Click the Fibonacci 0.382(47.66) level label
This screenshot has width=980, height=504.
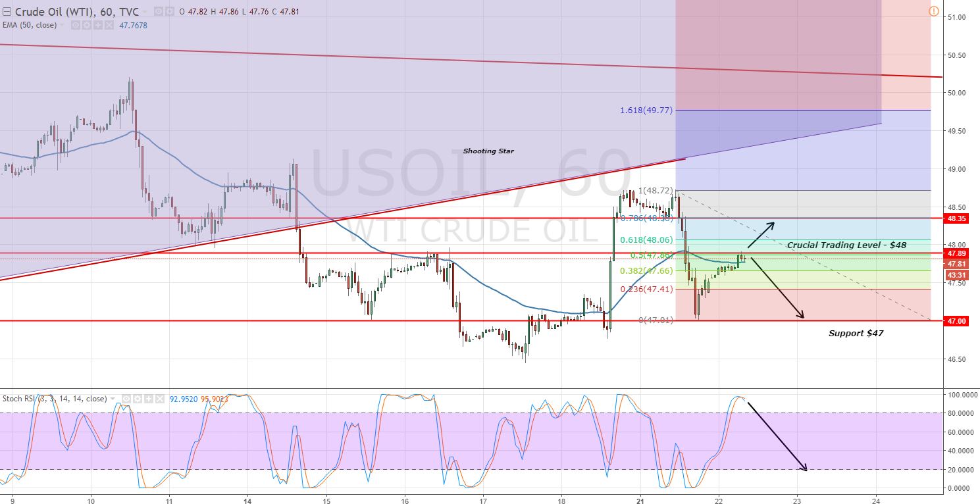[x=646, y=270]
